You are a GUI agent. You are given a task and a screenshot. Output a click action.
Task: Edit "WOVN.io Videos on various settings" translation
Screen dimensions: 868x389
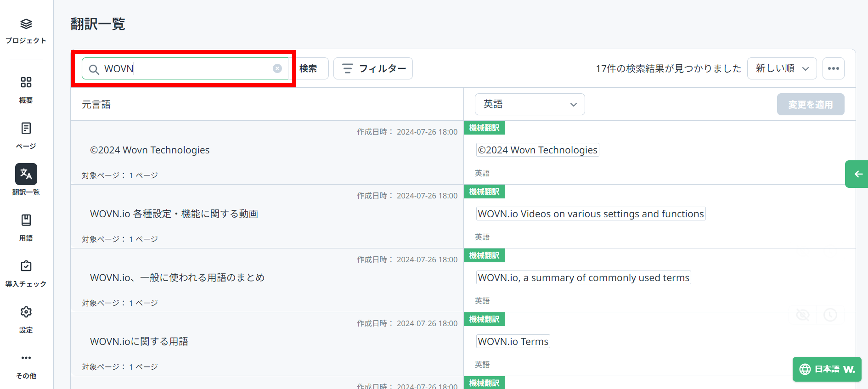click(590, 214)
